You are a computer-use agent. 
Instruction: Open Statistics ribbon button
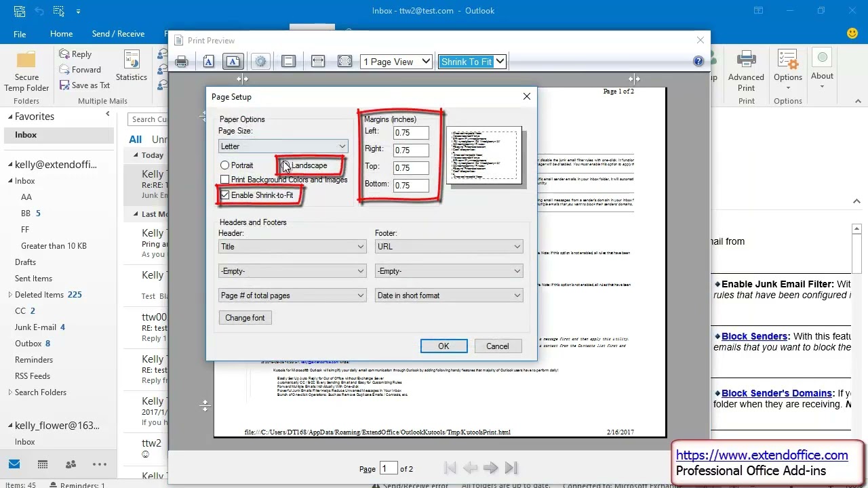132,66
